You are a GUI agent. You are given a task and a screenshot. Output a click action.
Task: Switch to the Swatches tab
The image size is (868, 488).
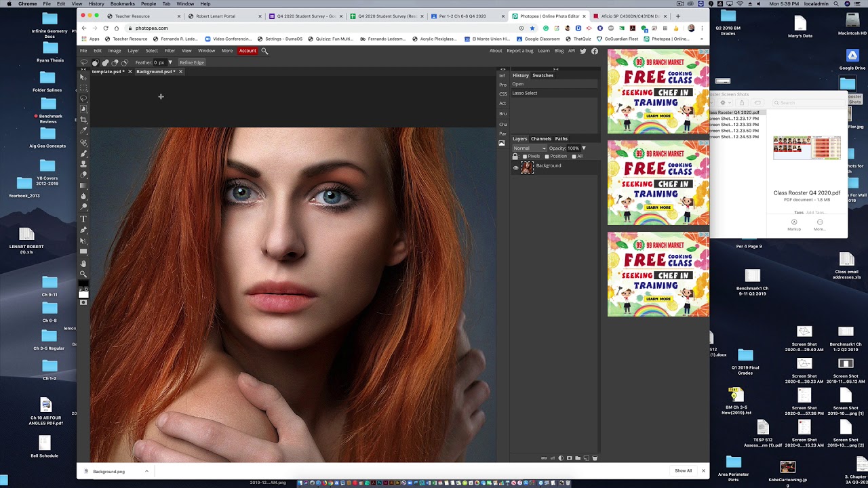542,75
